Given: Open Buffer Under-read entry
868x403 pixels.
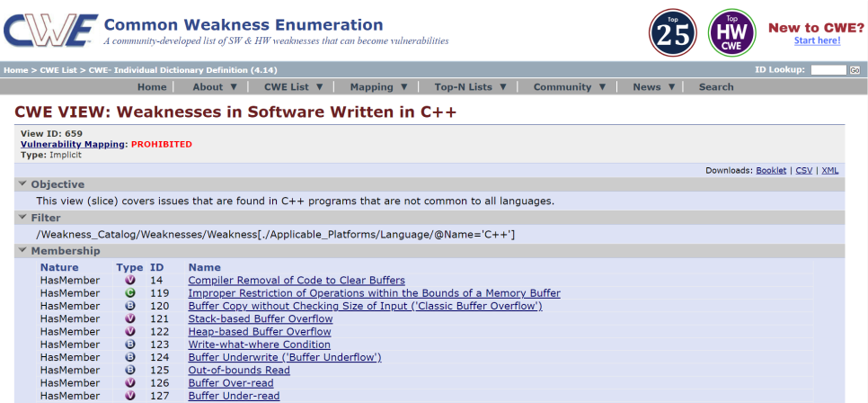Looking at the screenshot, I should pos(234,396).
